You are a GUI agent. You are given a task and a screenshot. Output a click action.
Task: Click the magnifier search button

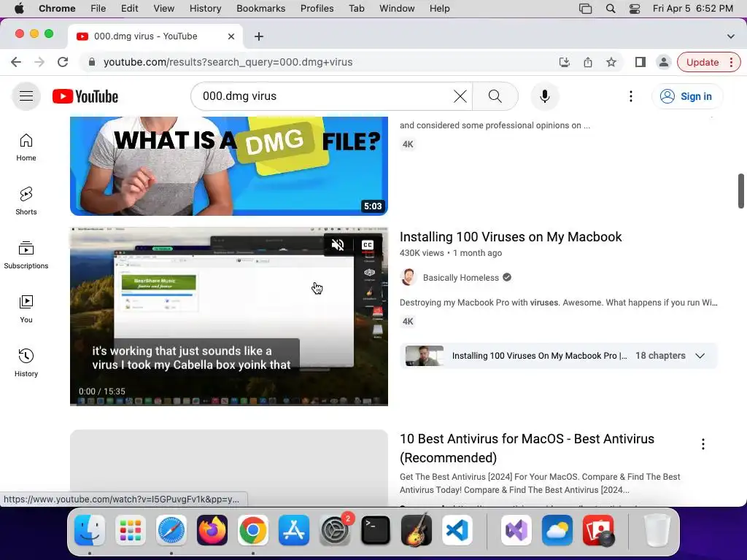(495, 96)
